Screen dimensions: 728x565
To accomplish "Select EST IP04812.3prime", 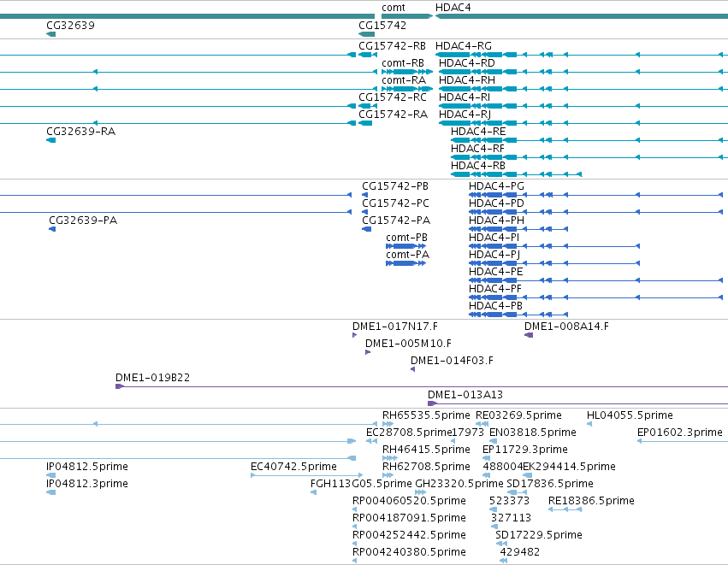I will [87, 485].
